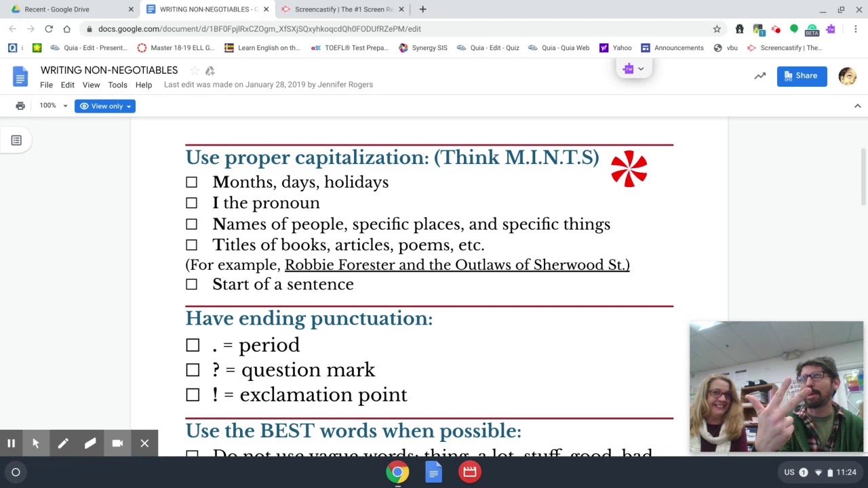The height and width of the screenshot is (488, 868).
Task: Open the Announcements bookmark
Action: point(673,48)
